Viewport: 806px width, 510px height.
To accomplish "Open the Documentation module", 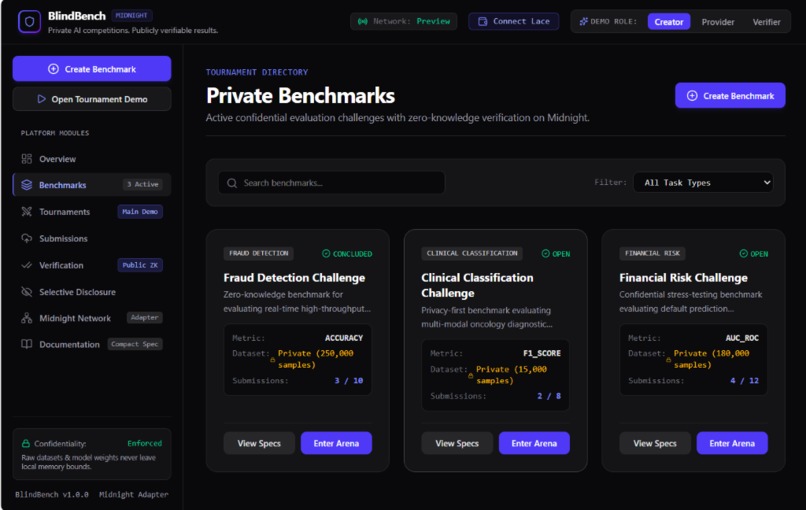I will point(91,344).
